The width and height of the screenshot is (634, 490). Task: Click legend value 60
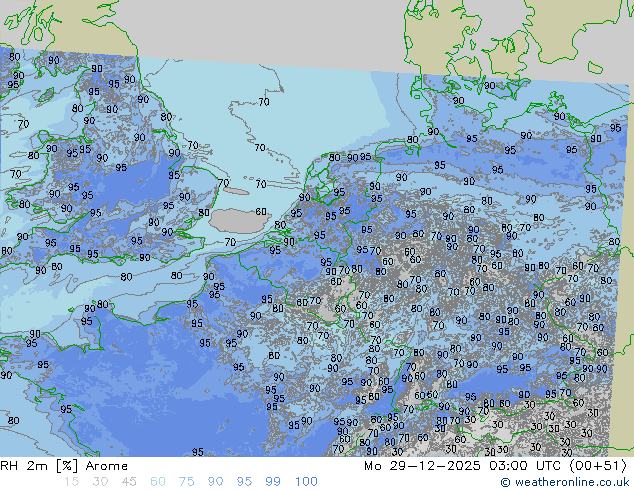coord(158,482)
